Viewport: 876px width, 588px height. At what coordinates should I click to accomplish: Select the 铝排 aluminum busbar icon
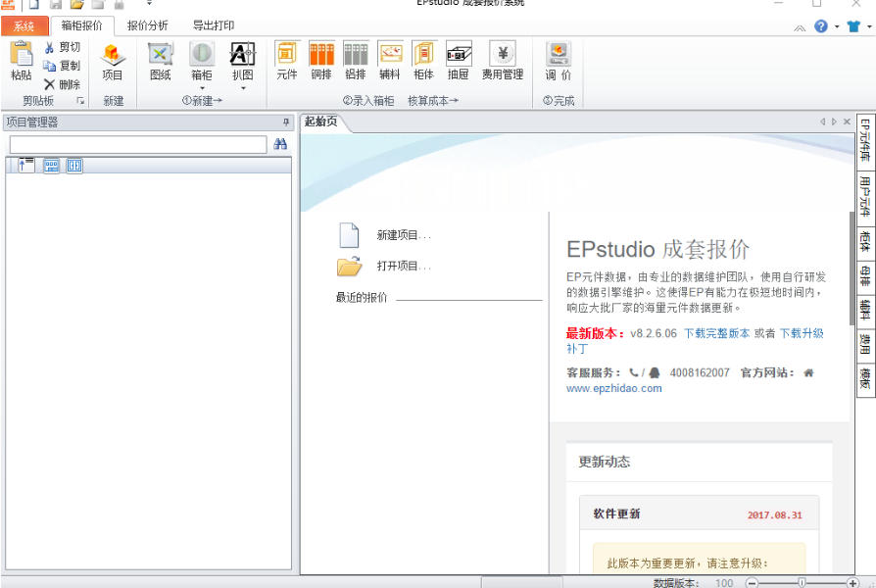355,61
